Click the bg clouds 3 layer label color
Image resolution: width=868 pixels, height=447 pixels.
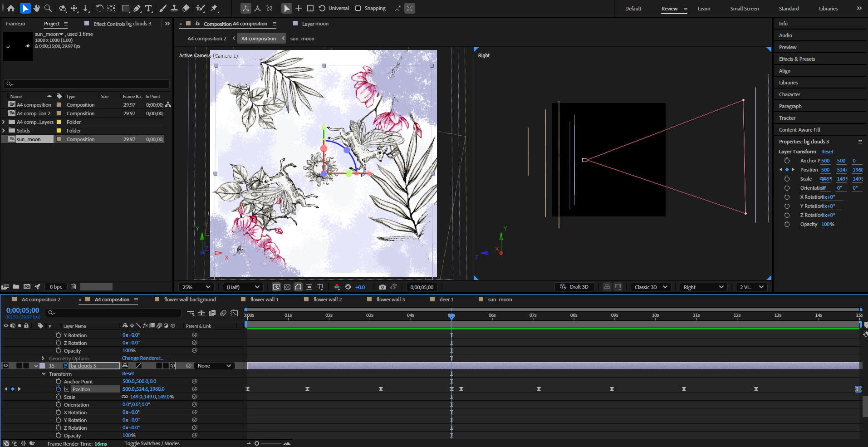42,366
